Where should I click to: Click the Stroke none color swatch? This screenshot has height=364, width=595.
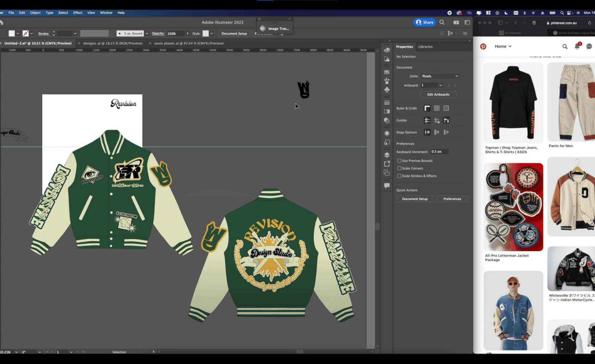point(26,33)
